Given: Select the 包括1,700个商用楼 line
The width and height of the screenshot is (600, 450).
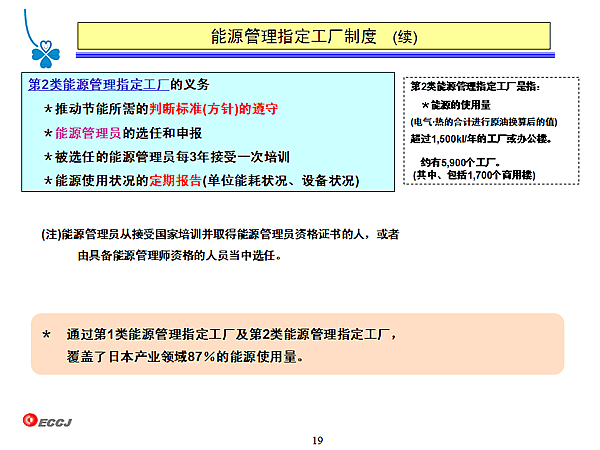Looking at the screenshot, I should point(474,175).
